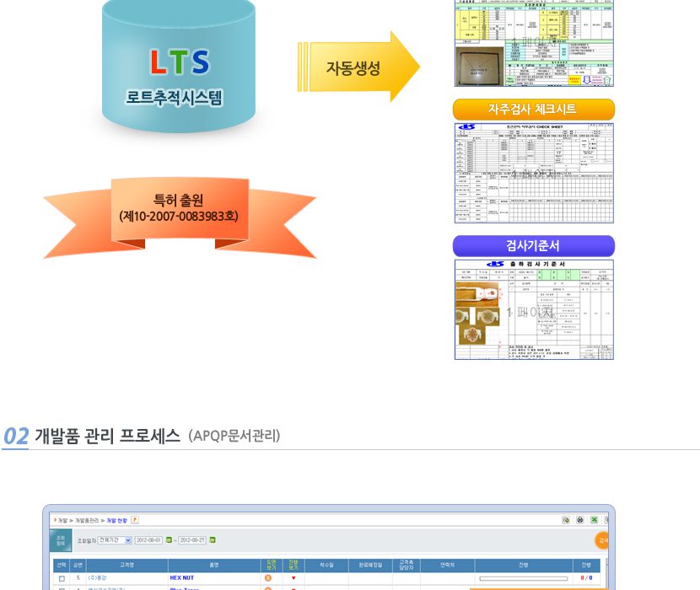Viewport: 700px width, 590px height.
Task: Open the 출하검사기준서 document thumbnail
Action: pos(533,309)
